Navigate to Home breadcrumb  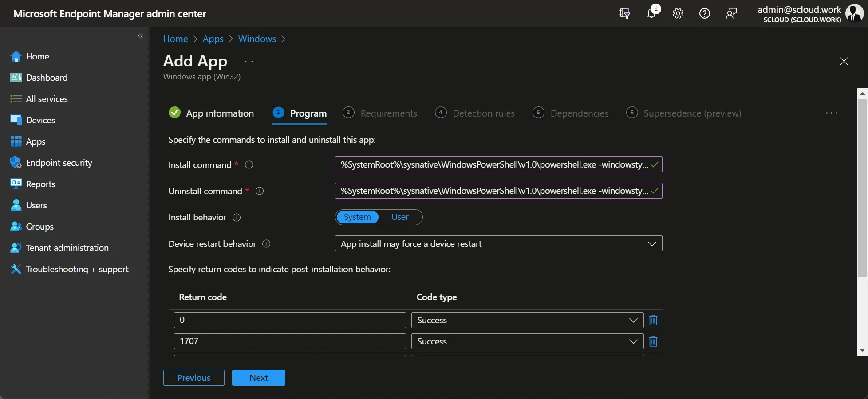(x=176, y=39)
